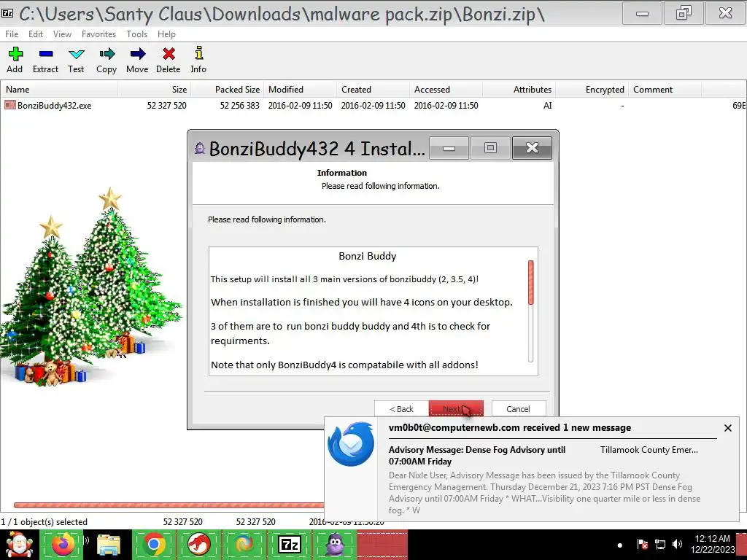The width and height of the screenshot is (747, 560).
Task: Click the 52 256 383 packed size value
Action: point(239,105)
